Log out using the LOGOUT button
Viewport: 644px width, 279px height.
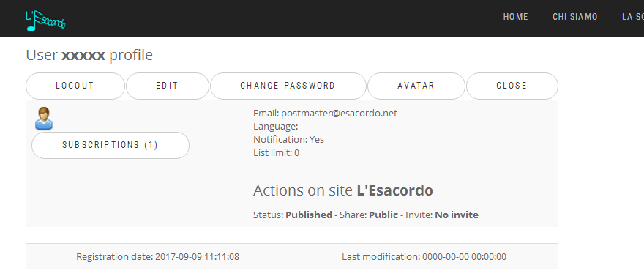pyautogui.click(x=75, y=86)
